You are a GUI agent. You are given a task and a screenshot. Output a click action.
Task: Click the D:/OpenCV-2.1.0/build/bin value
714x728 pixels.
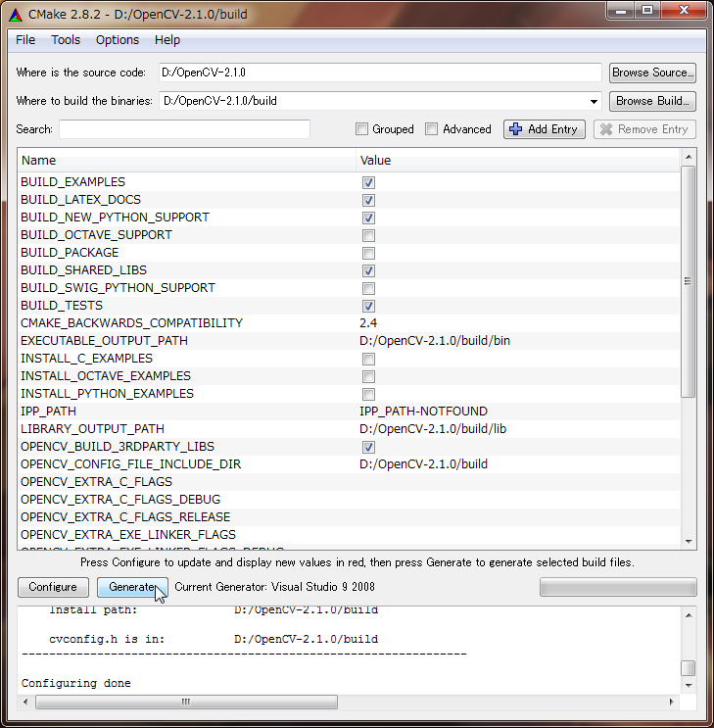pos(435,341)
